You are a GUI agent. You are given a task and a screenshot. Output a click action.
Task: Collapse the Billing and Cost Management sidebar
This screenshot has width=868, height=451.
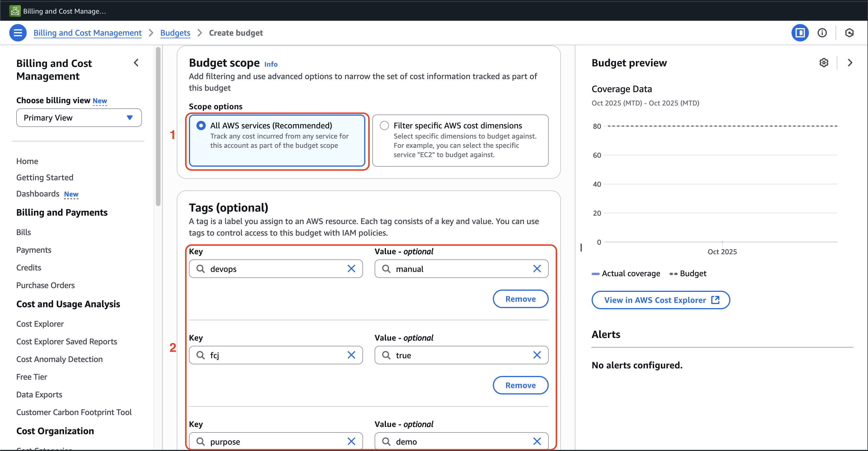(136, 63)
